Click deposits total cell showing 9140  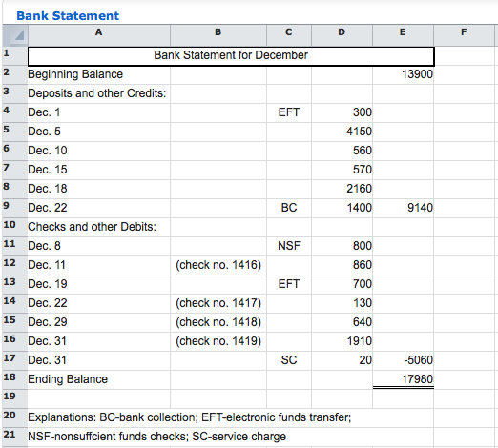click(403, 208)
